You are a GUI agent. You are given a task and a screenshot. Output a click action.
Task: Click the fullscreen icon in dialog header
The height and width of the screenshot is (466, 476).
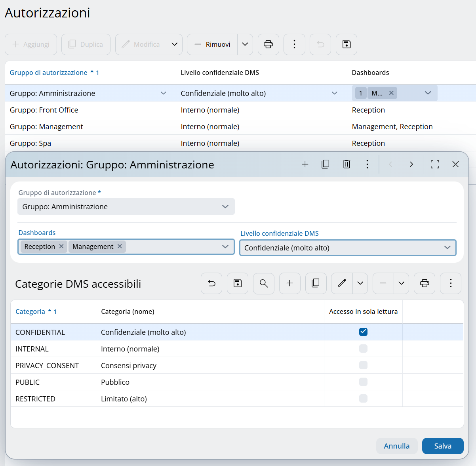(435, 164)
